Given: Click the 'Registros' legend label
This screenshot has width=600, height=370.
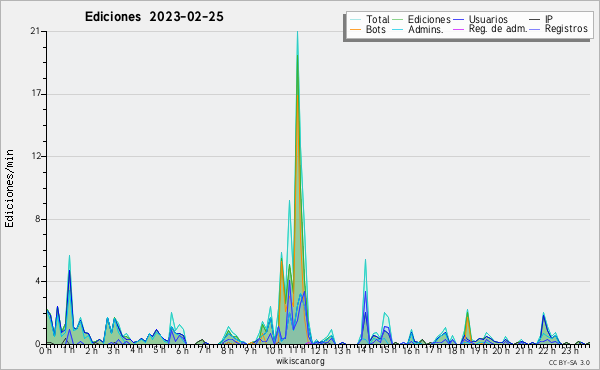Looking at the screenshot, I should point(566,29).
